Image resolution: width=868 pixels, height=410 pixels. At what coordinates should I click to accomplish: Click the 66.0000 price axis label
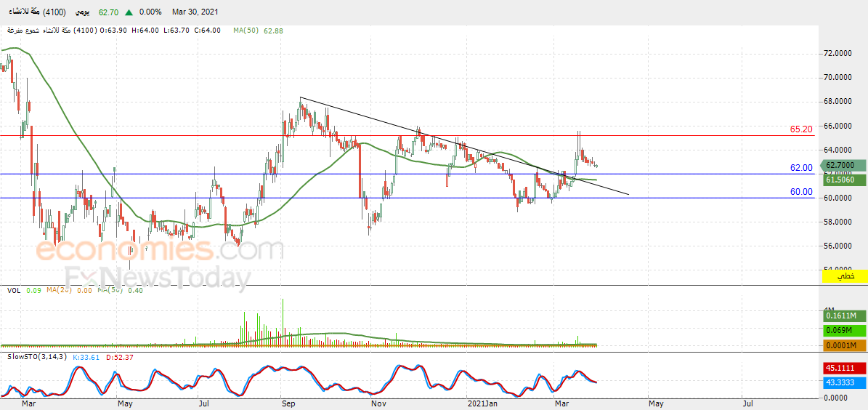point(837,126)
